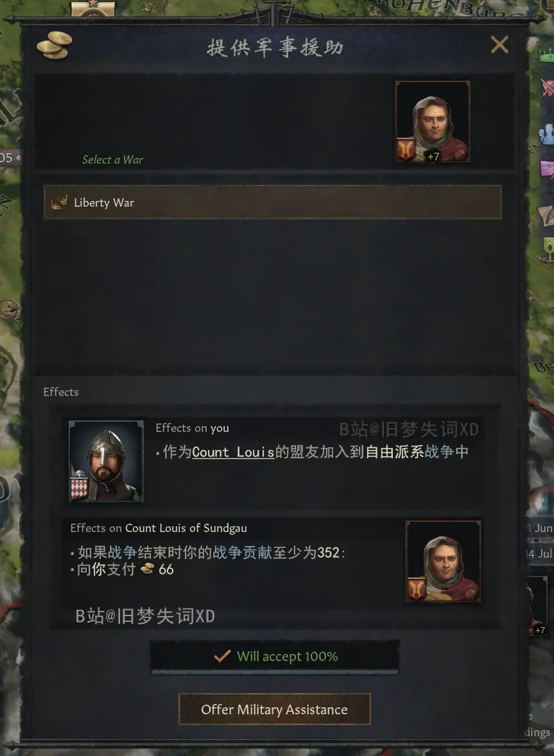554x756 pixels.
Task: Open Count Louis portrait in effects section
Action: click(443, 562)
